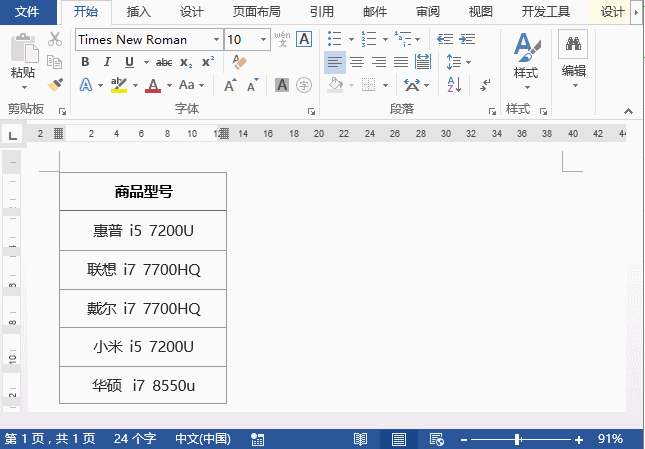This screenshot has width=645, height=449.
Task: Click the Cut scissors icon
Action: click(x=55, y=40)
